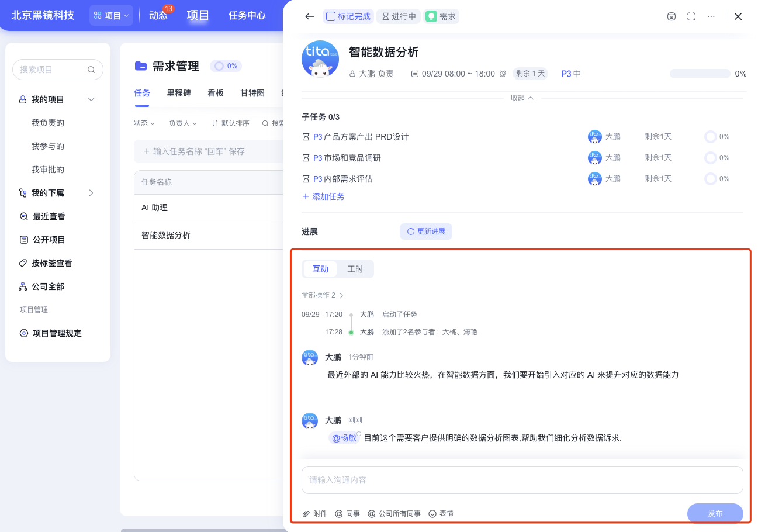The width and height of the screenshot is (758, 532).
Task: Open the 状态 filter dropdown
Action: pos(144,123)
